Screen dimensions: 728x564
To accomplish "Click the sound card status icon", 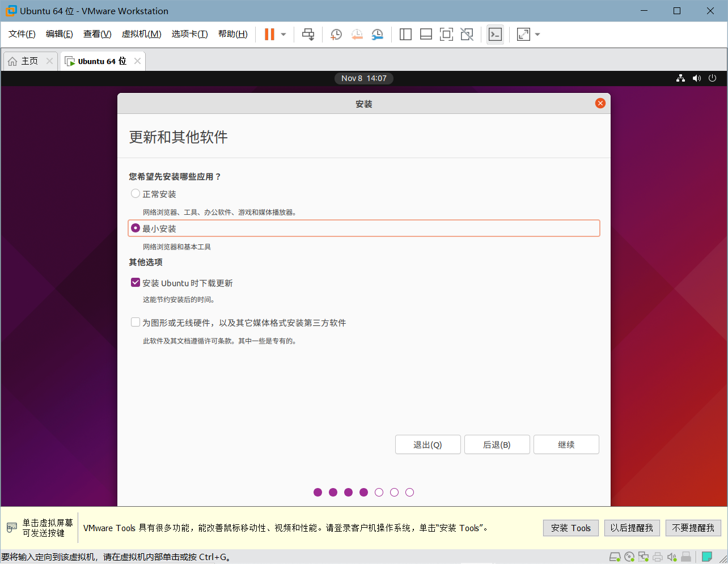I will 672,557.
